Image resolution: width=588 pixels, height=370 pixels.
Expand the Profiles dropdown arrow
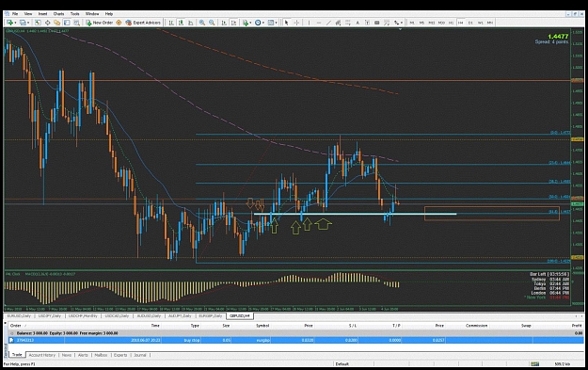[x=28, y=23]
